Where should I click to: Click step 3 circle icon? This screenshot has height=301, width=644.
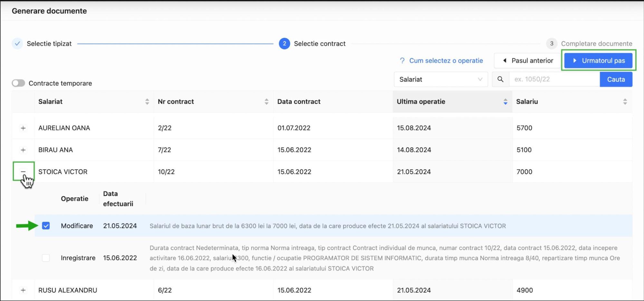coord(552,43)
